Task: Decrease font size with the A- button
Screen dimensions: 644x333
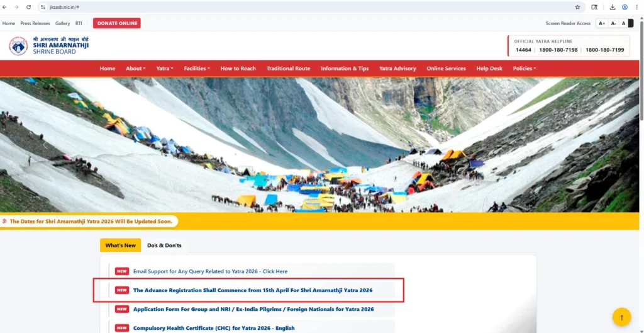Action: tap(613, 23)
